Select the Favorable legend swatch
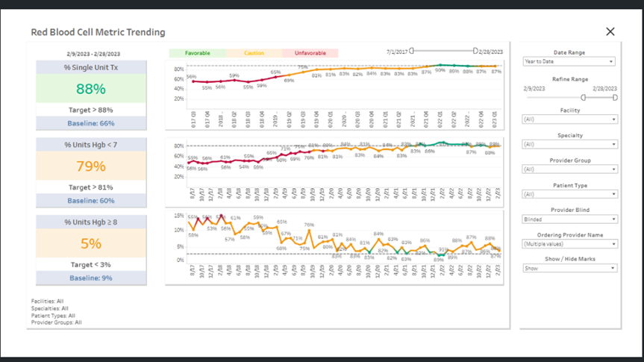 point(198,54)
